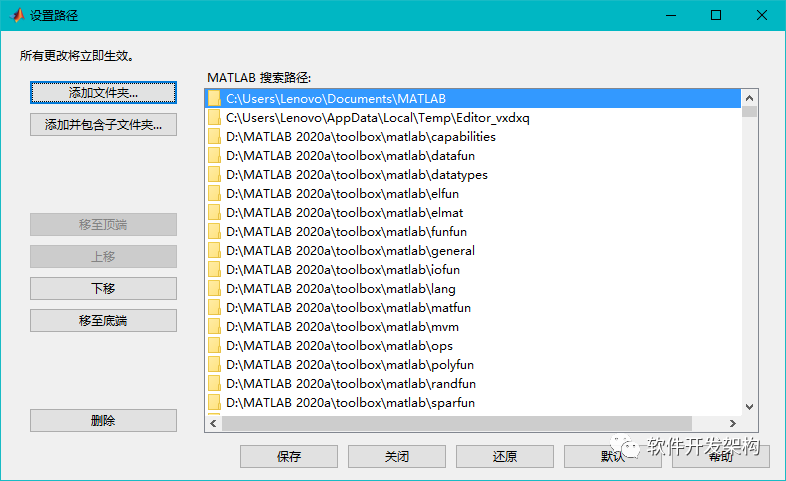Click horizontal scrollbar right arrow
Image resolution: width=786 pixels, height=481 pixels.
click(733, 423)
